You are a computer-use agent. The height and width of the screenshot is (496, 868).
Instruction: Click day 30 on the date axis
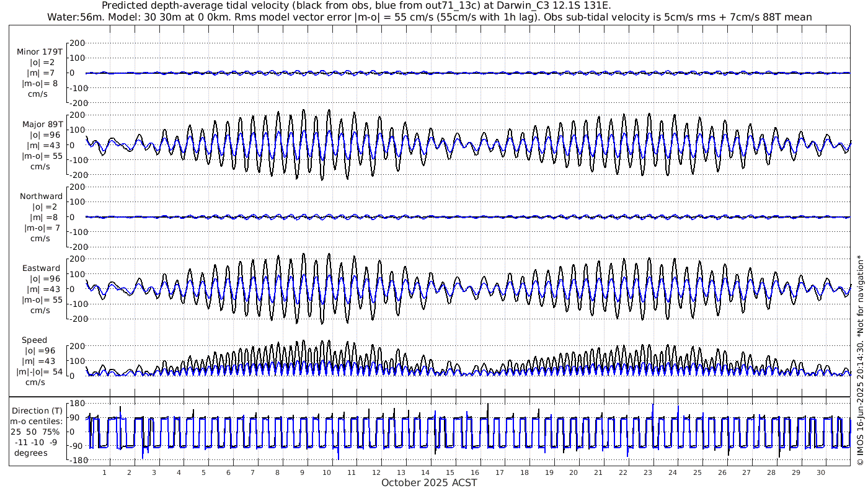pos(821,472)
